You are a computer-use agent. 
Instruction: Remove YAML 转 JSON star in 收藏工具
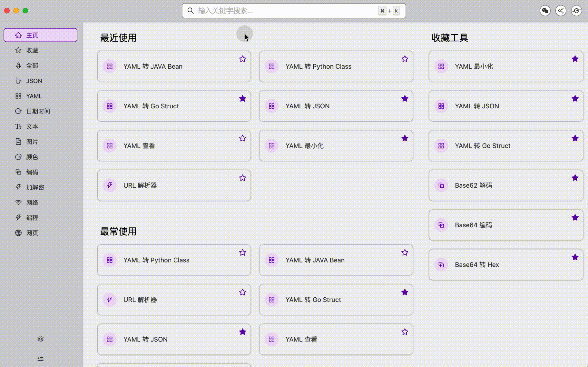tap(575, 99)
